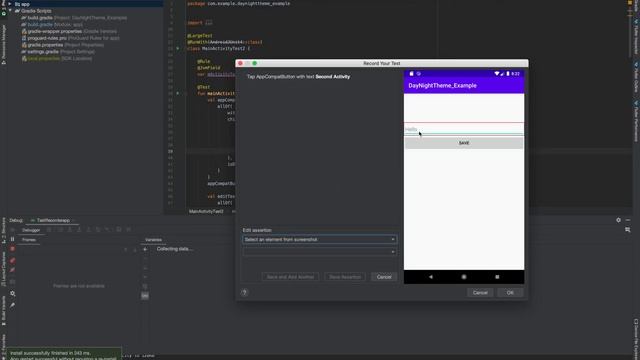This screenshot has width=640, height=360.
Task: Collapse the Gradle Scripts node
Action: pyautogui.click(x=10, y=11)
